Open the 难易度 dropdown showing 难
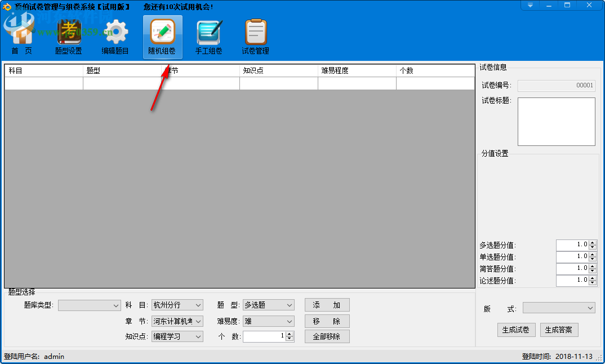The height and width of the screenshot is (364, 605). (269, 321)
